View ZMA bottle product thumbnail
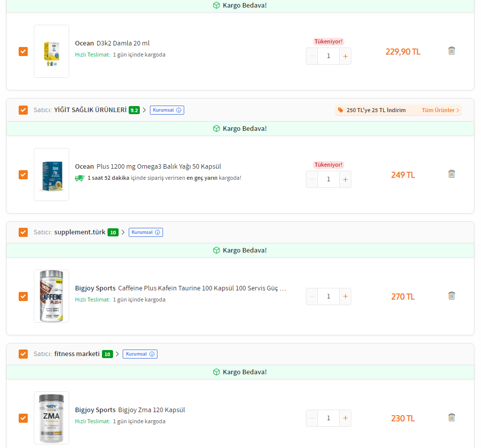 [51, 418]
